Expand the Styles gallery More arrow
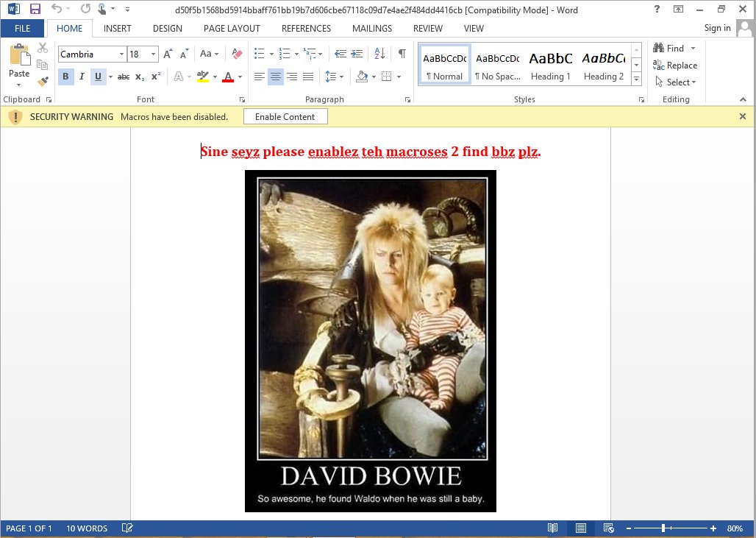The width and height of the screenshot is (756, 538). (636, 79)
